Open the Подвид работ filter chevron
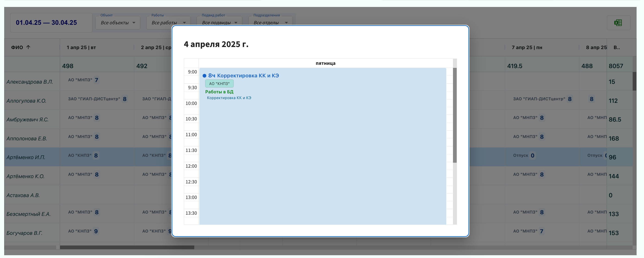 (235, 22)
